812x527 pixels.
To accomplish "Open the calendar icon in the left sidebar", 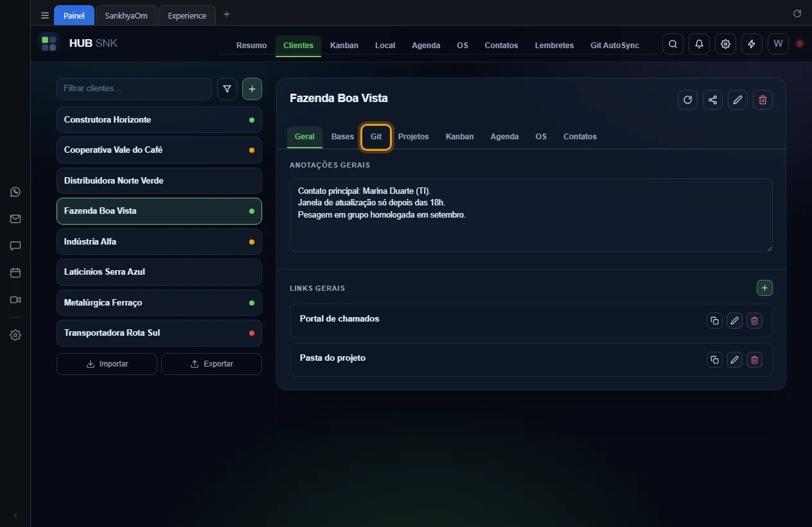I will (x=15, y=273).
